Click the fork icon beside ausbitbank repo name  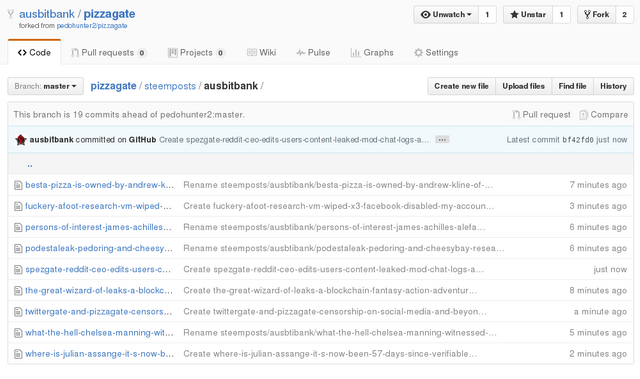coord(11,14)
